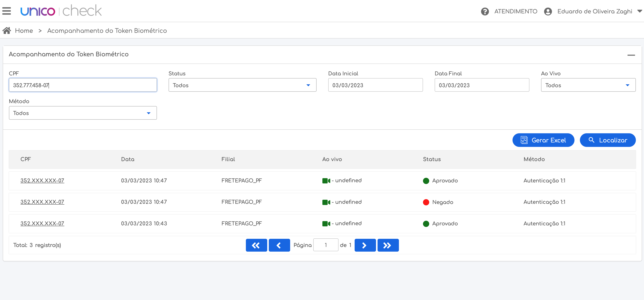Click the CPF column header
This screenshot has width=644, height=300.
(x=25, y=159)
